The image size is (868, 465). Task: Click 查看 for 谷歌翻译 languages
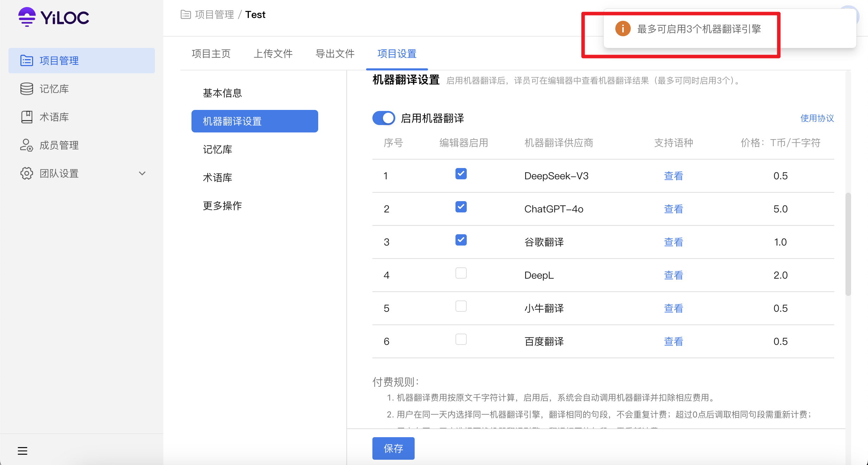(x=674, y=242)
